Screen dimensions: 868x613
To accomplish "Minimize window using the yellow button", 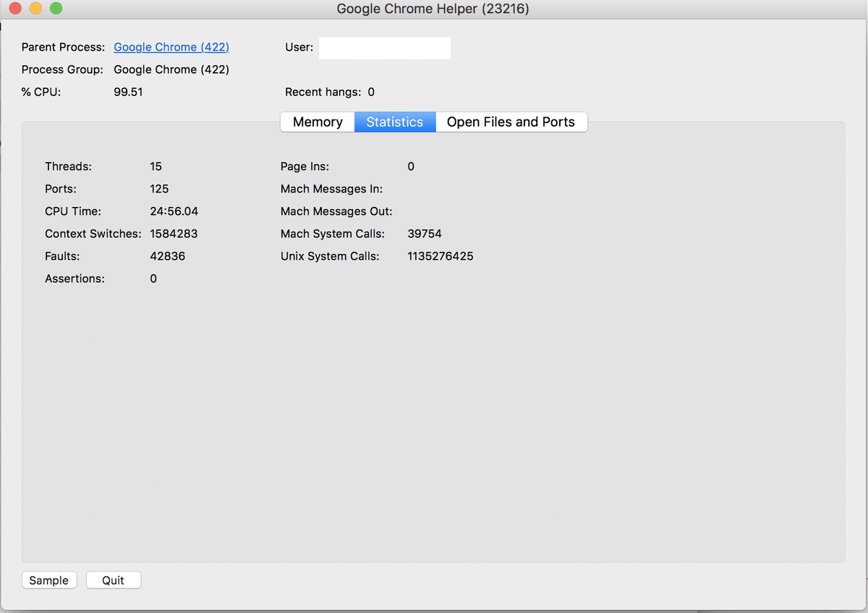I will point(35,9).
